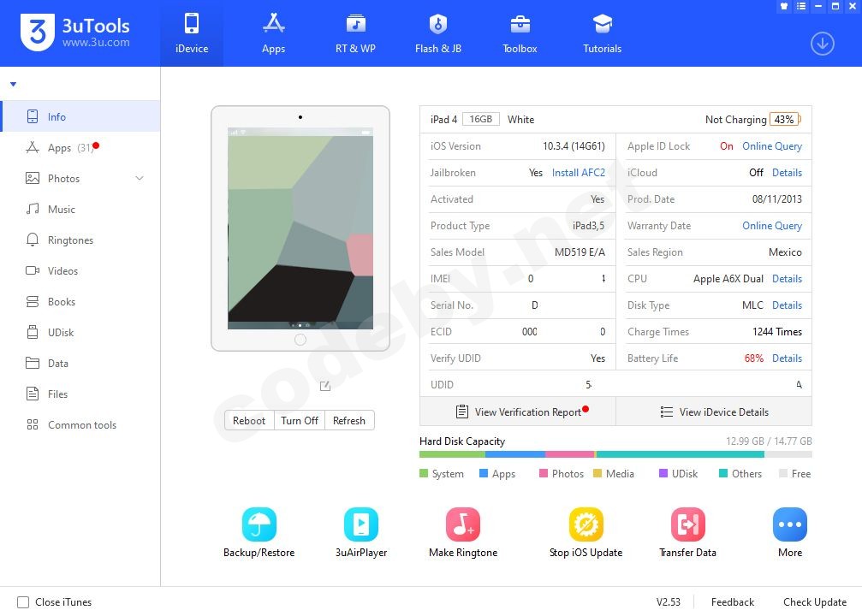The image size is (862, 616).
Task: Open RT & WP section
Action: [356, 33]
